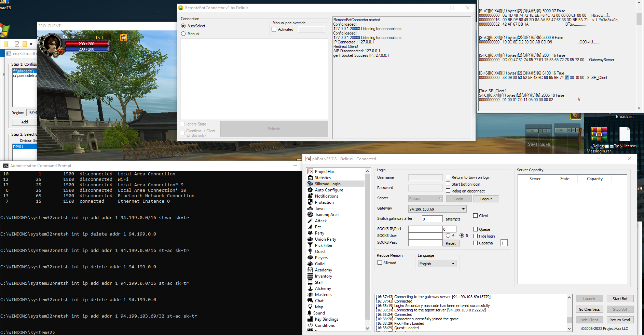644x335 pixels.
Task: Select the Protection shield icon
Action: click(x=310, y=202)
